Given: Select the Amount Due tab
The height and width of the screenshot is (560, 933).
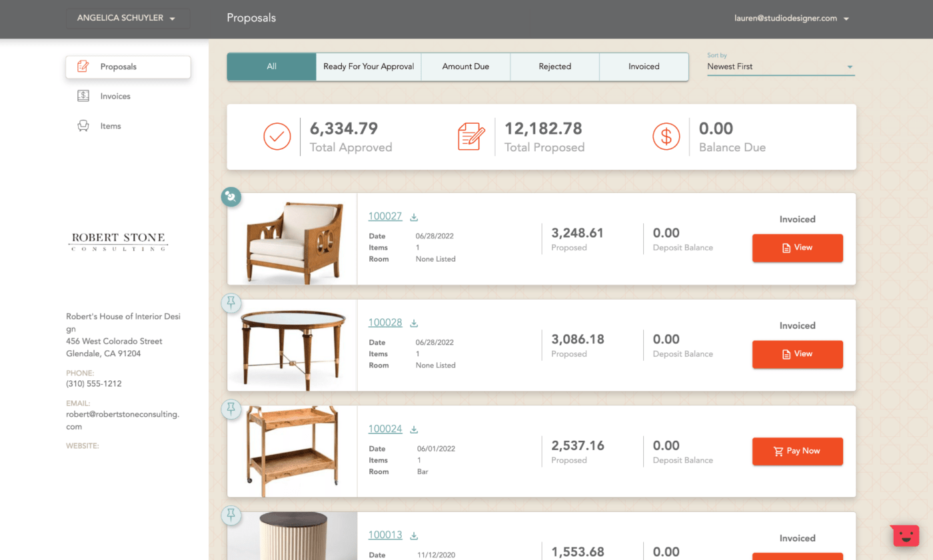Looking at the screenshot, I should click(466, 67).
